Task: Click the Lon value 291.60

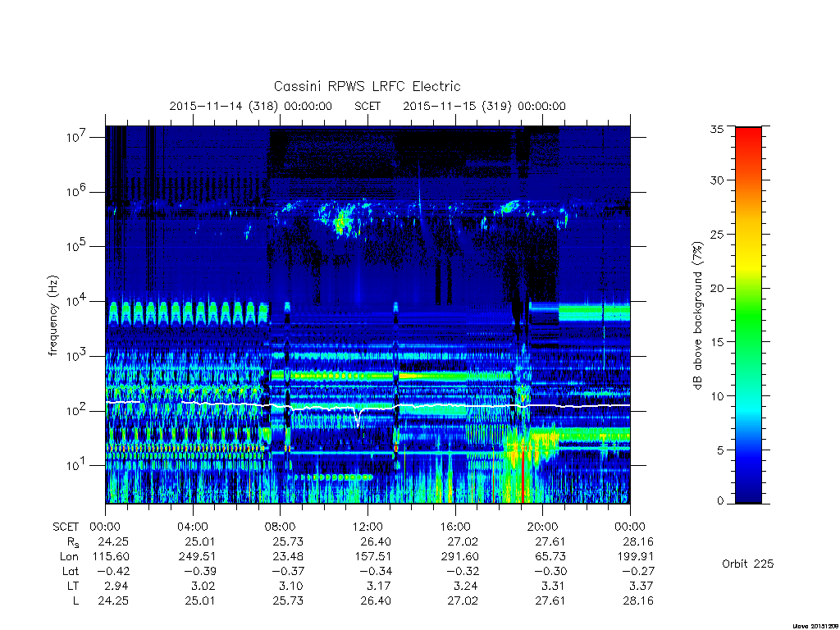Action: coord(459,557)
